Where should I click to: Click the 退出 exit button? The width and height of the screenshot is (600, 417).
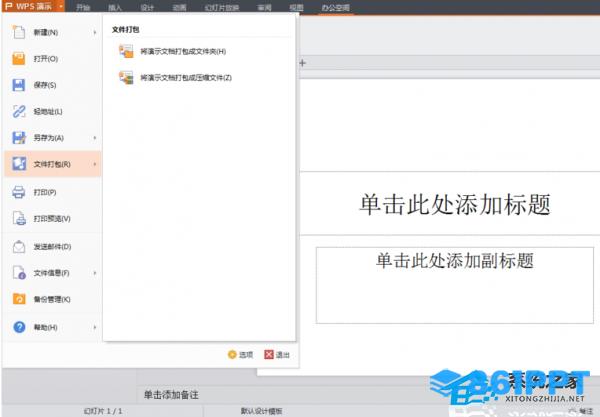click(277, 355)
